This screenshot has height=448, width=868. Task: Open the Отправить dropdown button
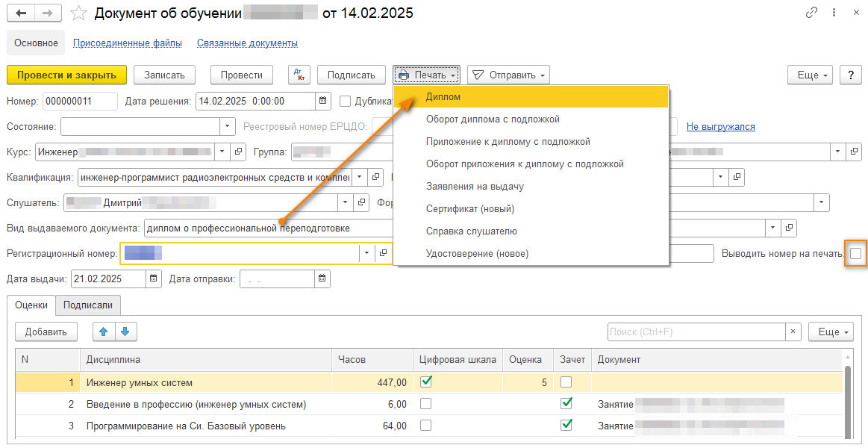click(508, 75)
